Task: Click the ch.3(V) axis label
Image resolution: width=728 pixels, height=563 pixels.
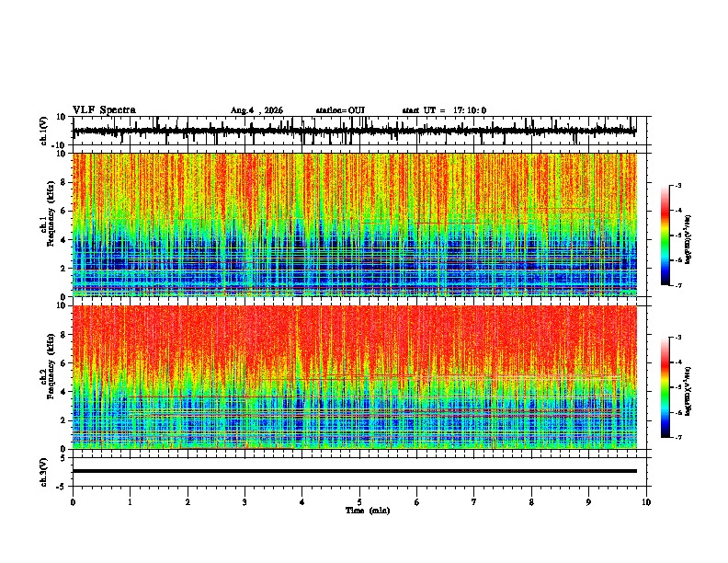Action: click(x=44, y=472)
